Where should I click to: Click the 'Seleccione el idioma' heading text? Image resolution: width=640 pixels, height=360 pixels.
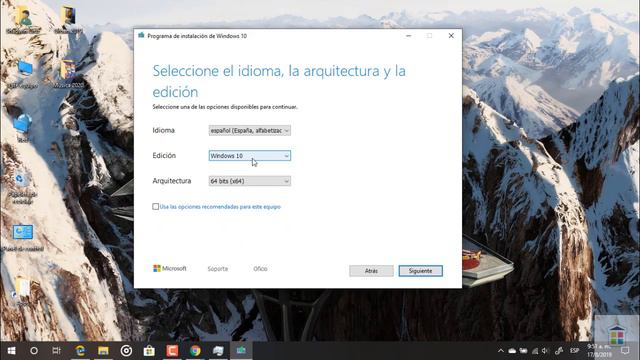(279, 81)
